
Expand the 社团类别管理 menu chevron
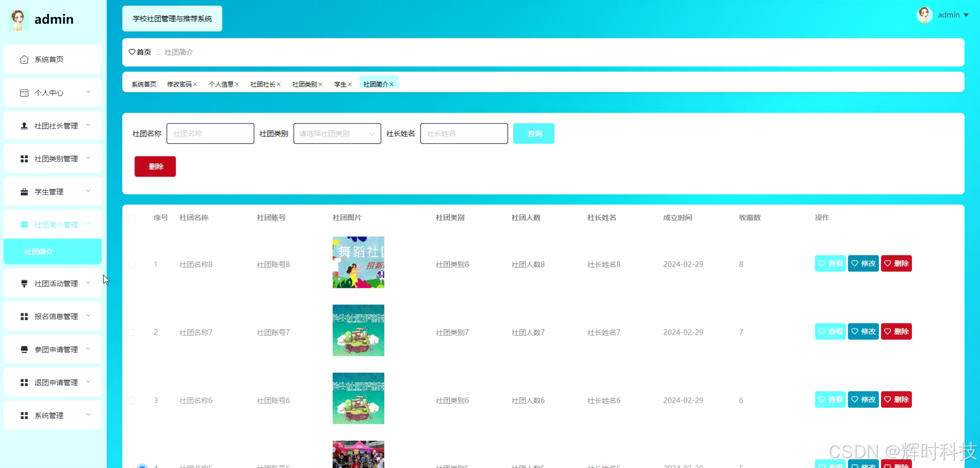point(88,158)
